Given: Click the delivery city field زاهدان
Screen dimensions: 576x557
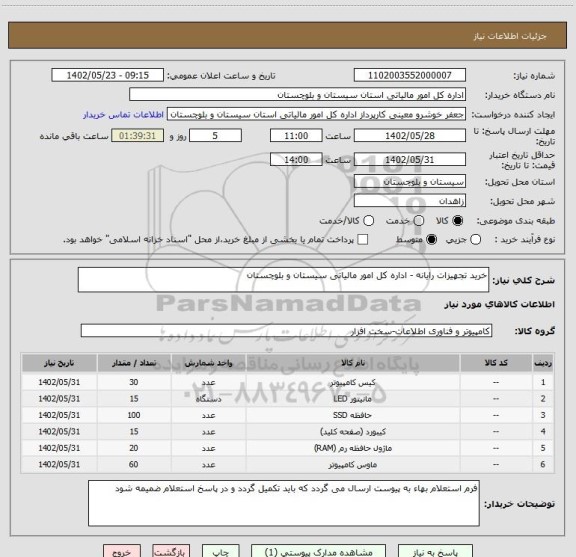Looking at the screenshot, I should point(410,201).
